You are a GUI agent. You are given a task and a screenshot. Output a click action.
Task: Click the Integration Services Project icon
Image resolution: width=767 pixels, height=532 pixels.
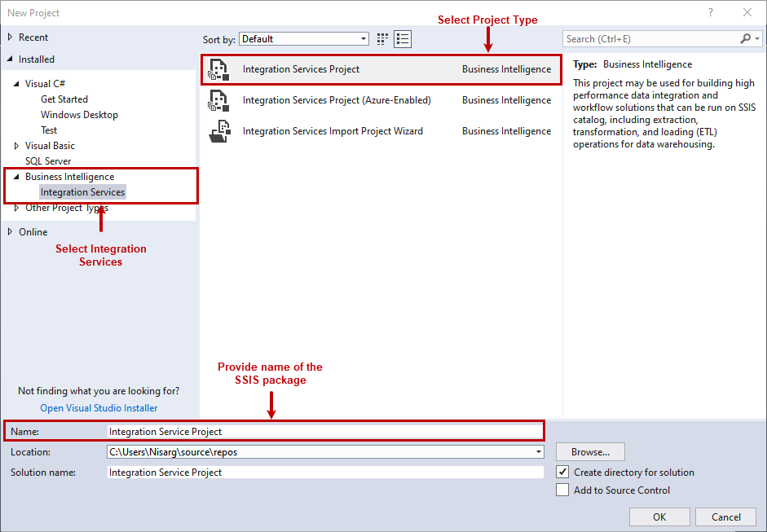tap(218, 69)
